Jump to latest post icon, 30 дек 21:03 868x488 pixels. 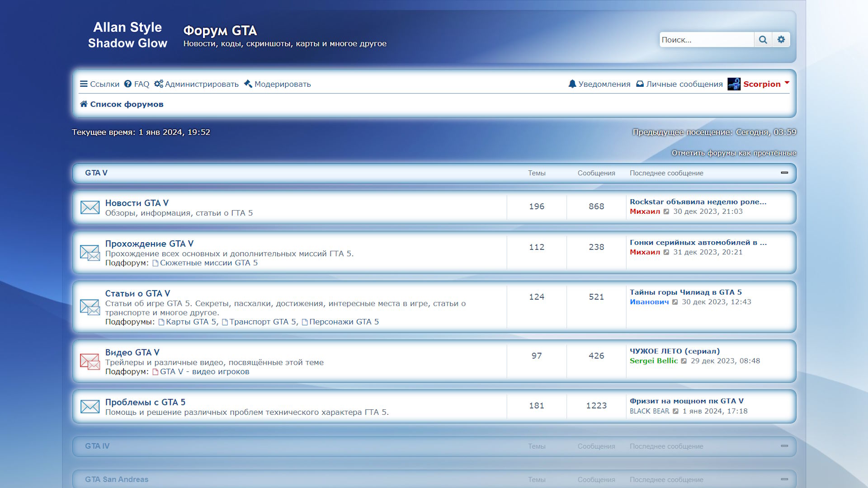click(666, 211)
